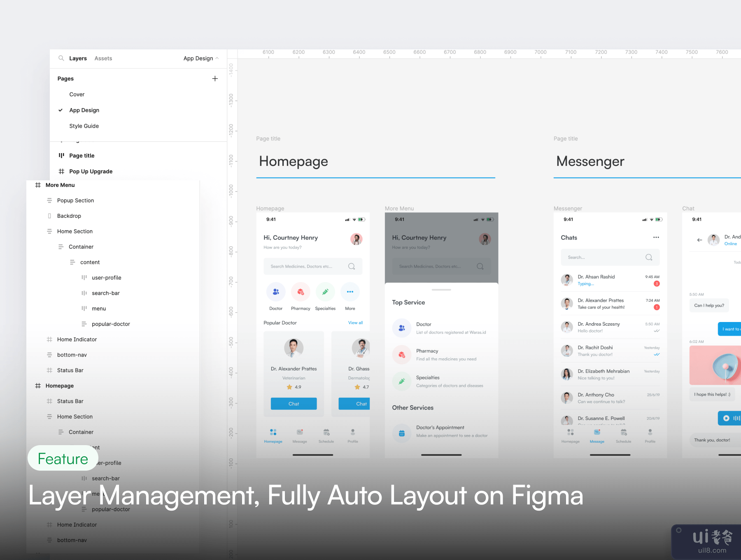The height and width of the screenshot is (560, 741).
Task: Click the View all link
Action: click(x=355, y=323)
